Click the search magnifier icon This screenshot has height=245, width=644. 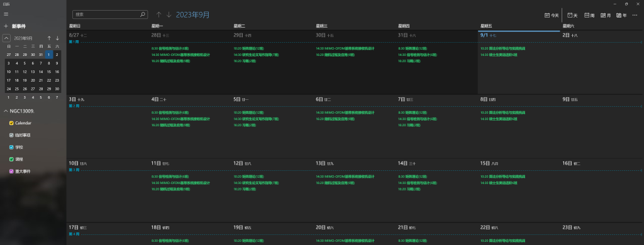[x=143, y=14]
